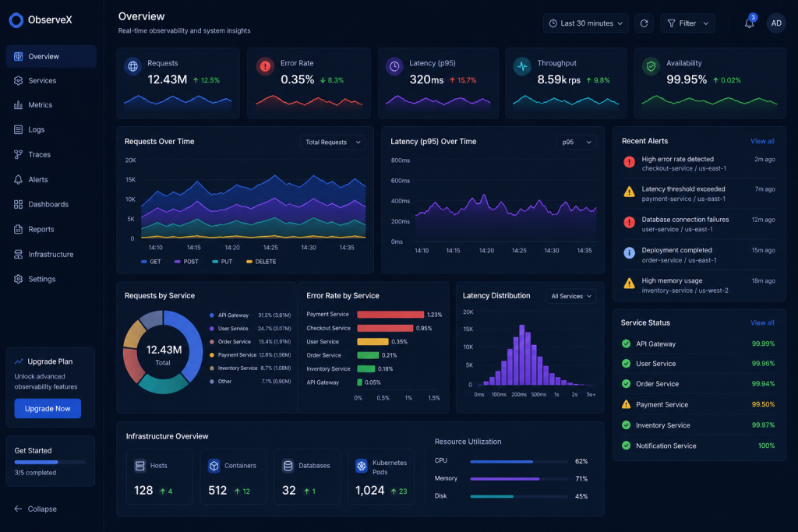
Task: Click green check icon beside API Gateway status
Action: pos(626,344)
